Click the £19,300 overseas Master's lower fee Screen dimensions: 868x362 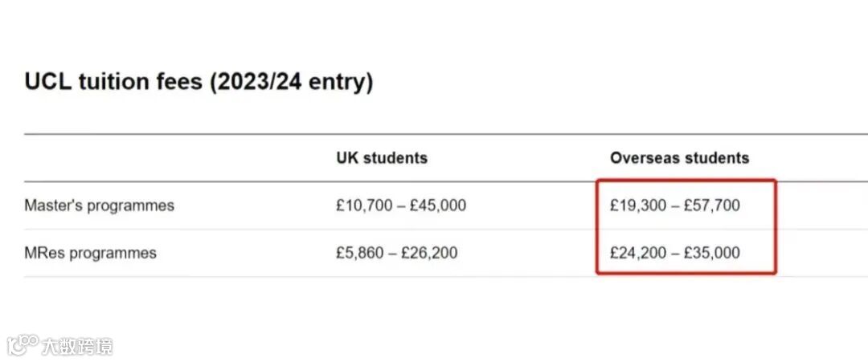638,205
